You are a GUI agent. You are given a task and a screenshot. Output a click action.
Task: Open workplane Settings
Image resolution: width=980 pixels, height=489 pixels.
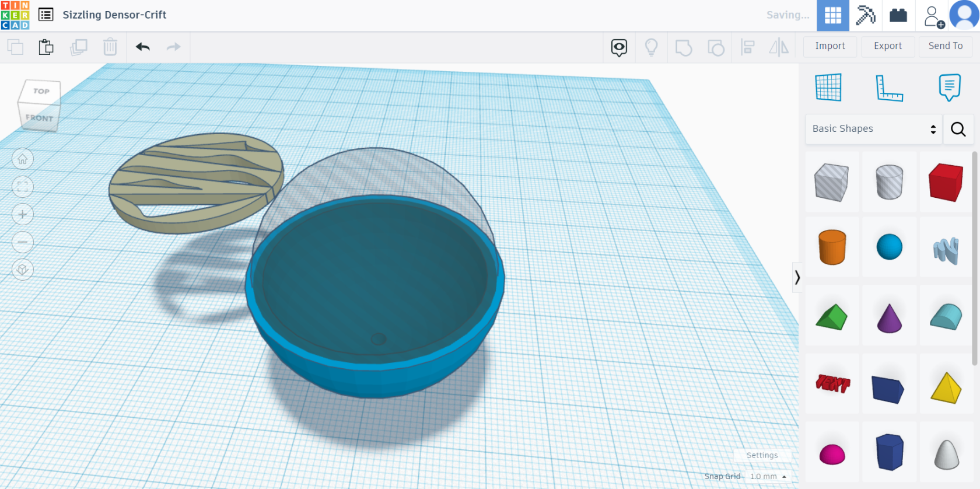point(762,455)
